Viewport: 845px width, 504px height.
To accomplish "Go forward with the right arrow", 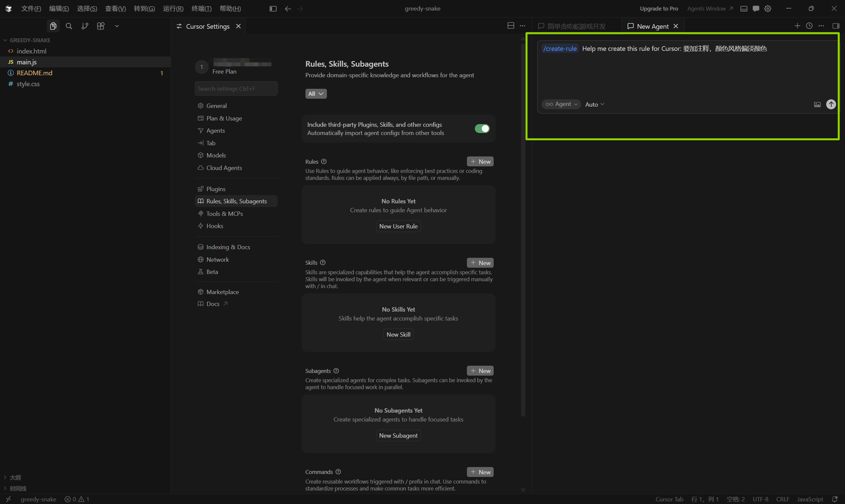I will click(300, 9).
